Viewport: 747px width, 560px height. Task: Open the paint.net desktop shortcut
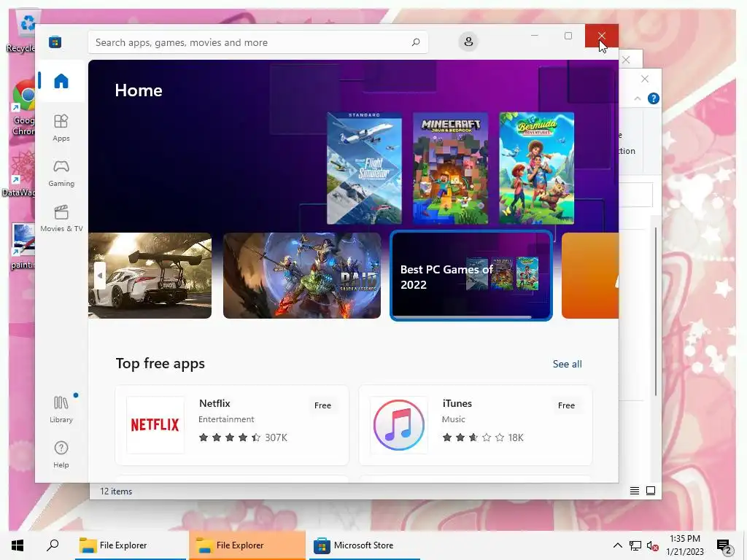coord(23,246)
